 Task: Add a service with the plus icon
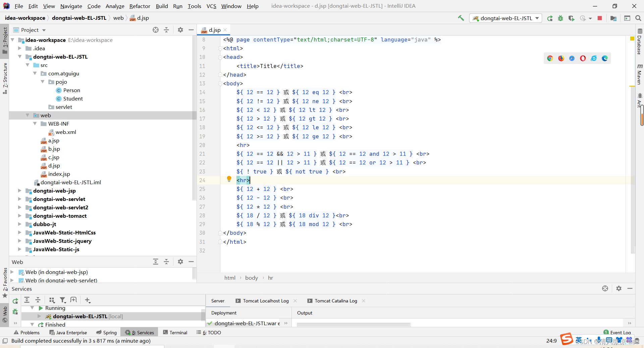[88, 300]
